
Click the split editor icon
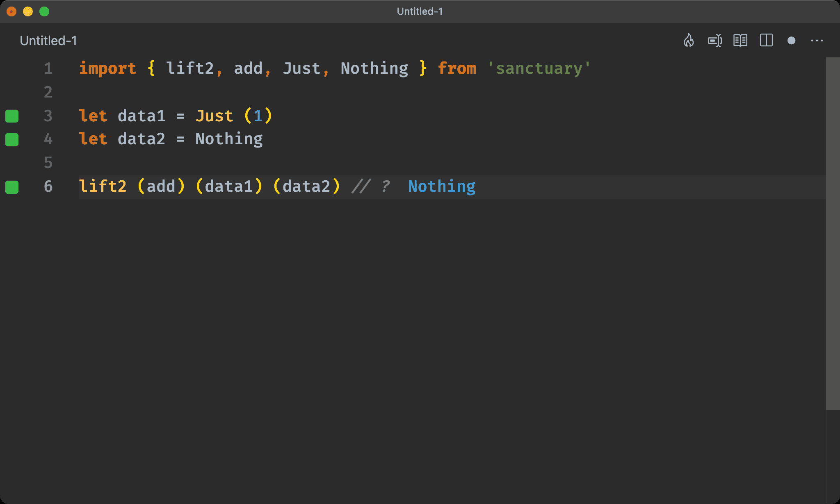tap(767, 41)
